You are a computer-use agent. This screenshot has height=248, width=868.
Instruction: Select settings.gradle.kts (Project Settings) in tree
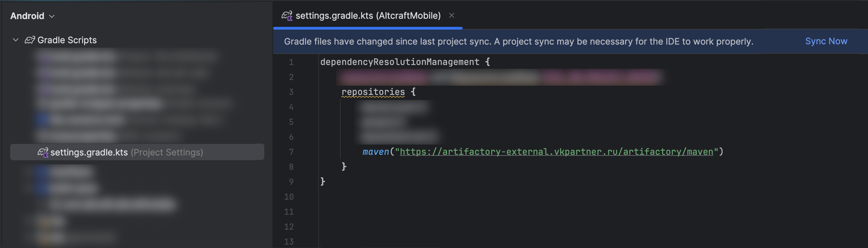point(126,152)
